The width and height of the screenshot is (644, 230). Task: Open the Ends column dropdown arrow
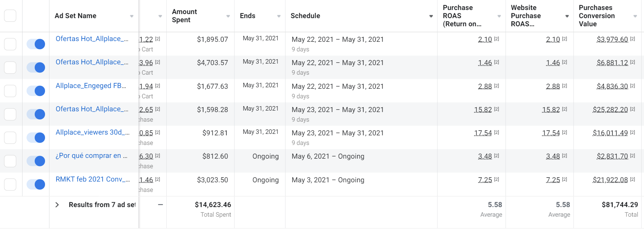pos(279,16)
